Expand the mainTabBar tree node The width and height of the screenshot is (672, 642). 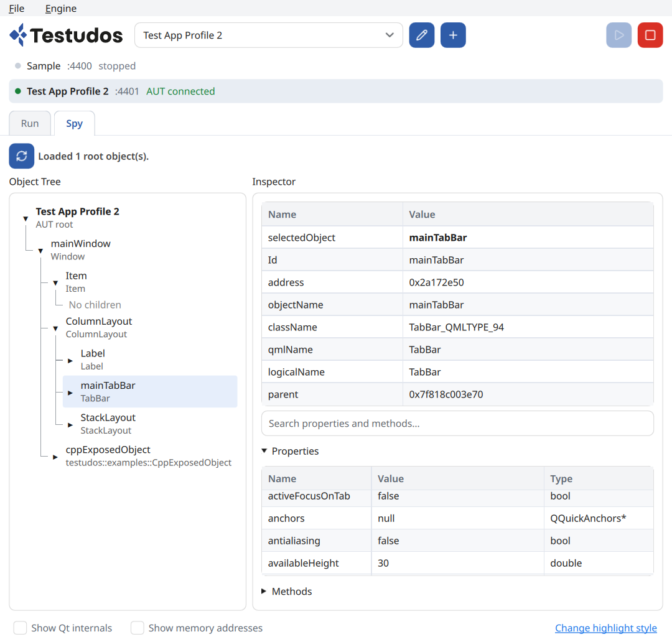[x=70, y=393]
